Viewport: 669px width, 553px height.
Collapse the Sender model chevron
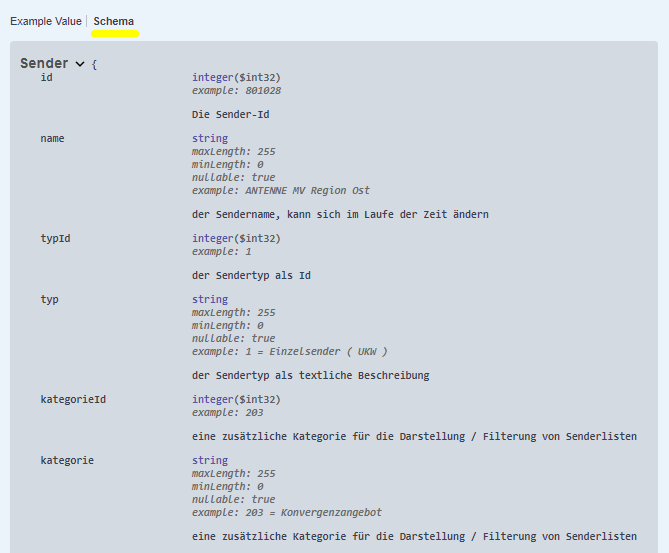(80, 64)
